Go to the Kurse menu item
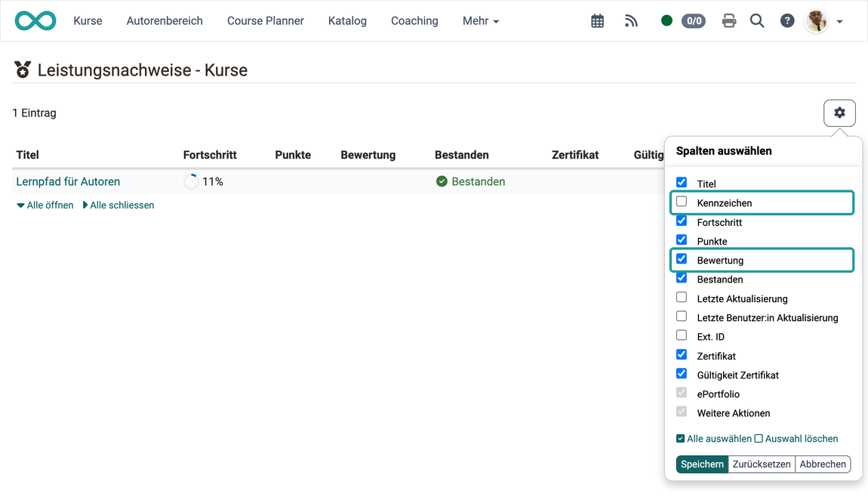 (x=88, y=21)
